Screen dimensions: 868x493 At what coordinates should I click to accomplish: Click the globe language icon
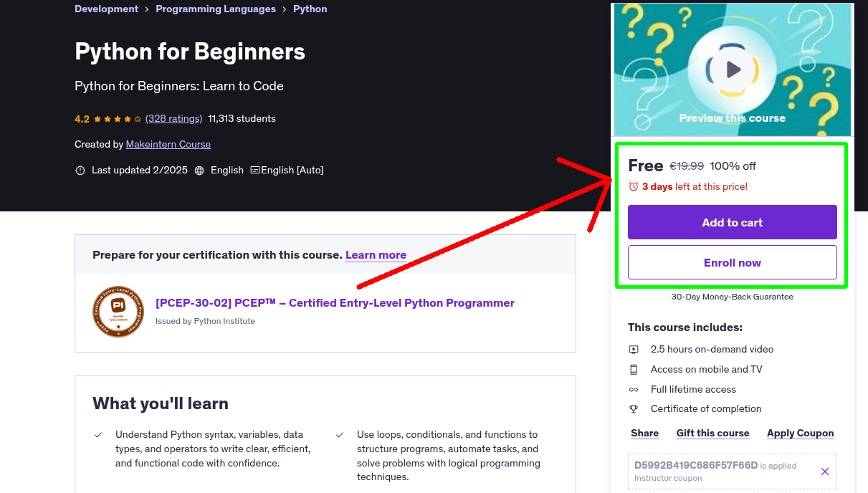[x=199, y=171]
